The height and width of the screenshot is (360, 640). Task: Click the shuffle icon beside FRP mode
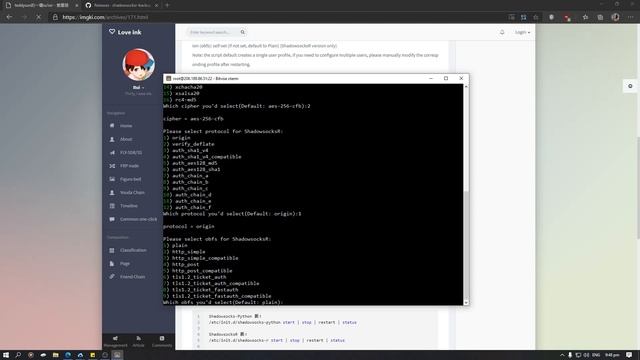tap(112, 166)
